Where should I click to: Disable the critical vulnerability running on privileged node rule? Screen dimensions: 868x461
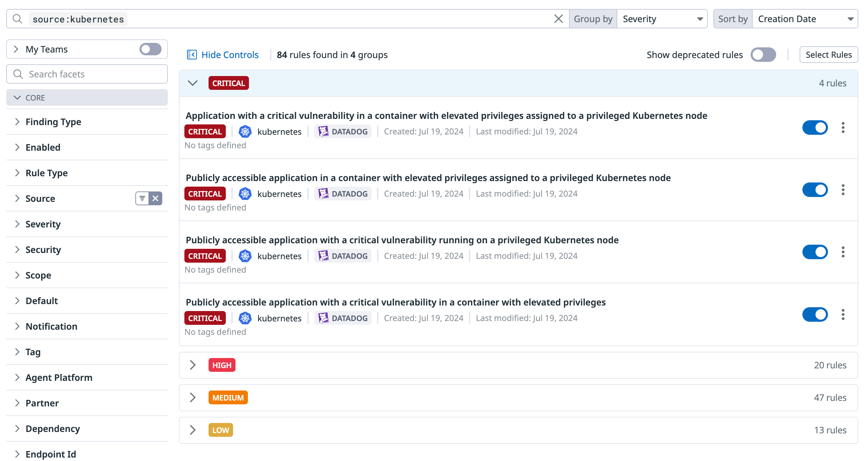(815, 252)
